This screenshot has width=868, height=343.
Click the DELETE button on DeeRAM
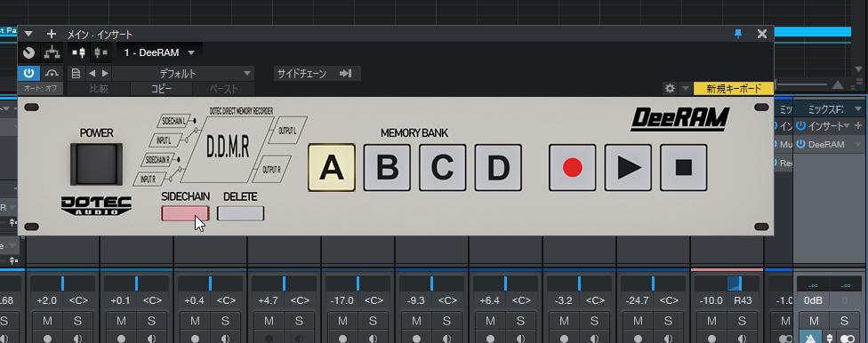pyautogui.click(x=240, y=213)
